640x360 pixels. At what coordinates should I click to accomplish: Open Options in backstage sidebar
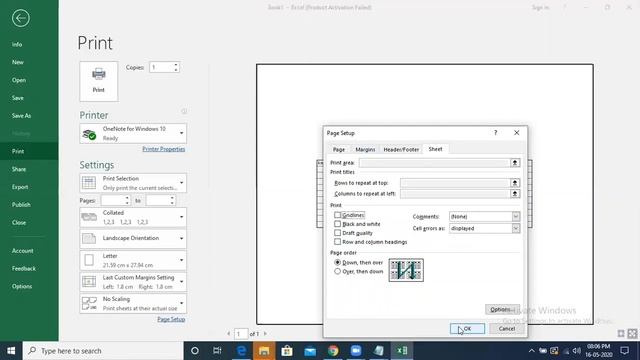[22, 286]
